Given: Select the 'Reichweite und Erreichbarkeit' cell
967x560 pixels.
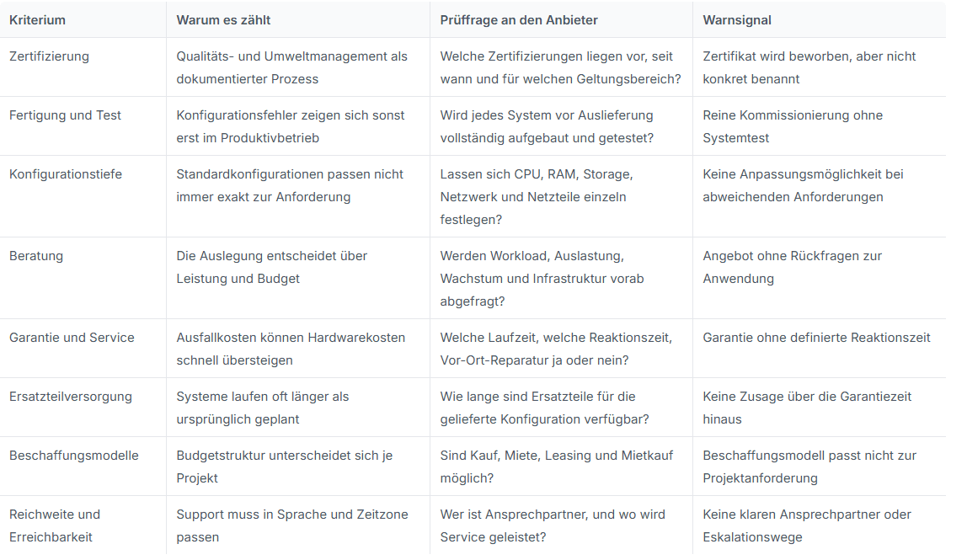Looking at the screenshot, I should tap(54, 525).
